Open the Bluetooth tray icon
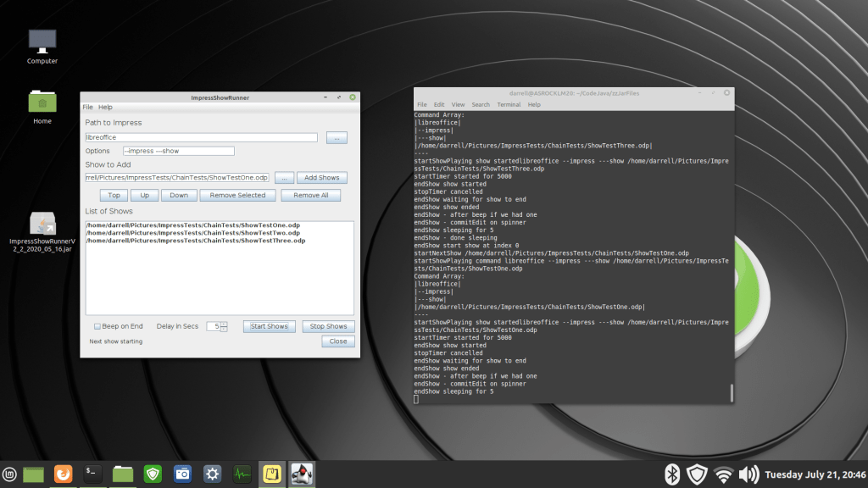The image size is (868, 488). tap(671, 474)
